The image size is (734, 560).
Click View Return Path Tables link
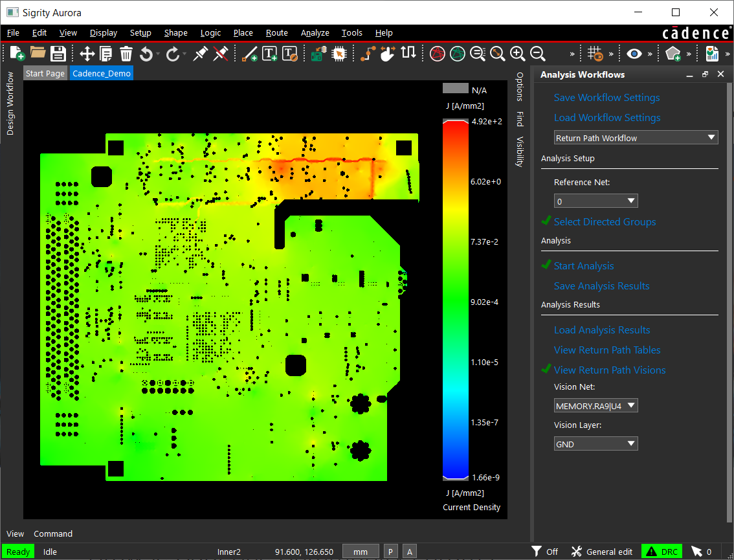pyautogui.click(x=606, y=350)
